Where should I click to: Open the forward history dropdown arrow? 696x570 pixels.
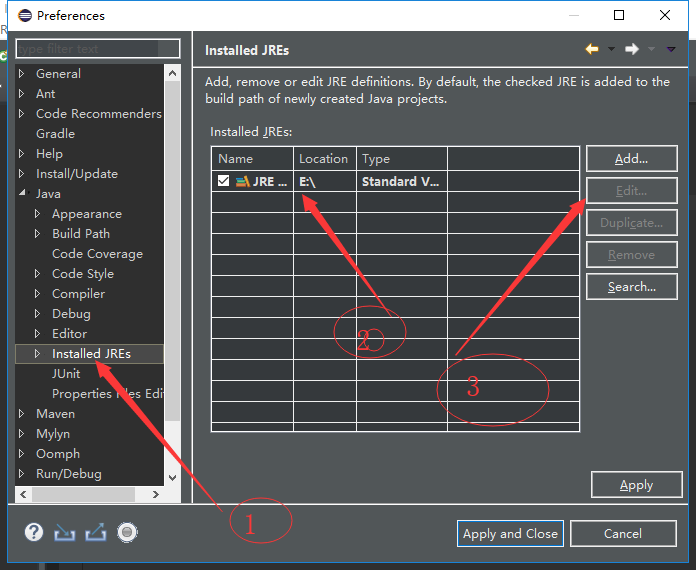651,49
